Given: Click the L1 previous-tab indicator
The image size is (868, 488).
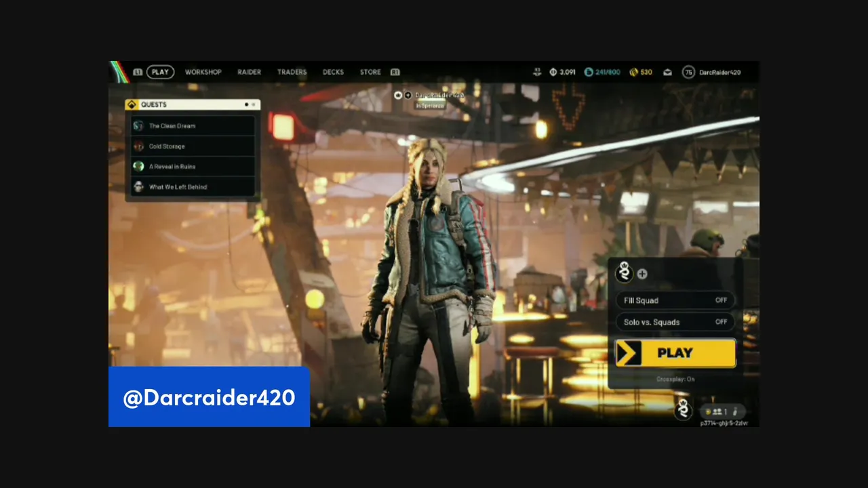Looking at the screenshot, I should [x=138, y=72].
